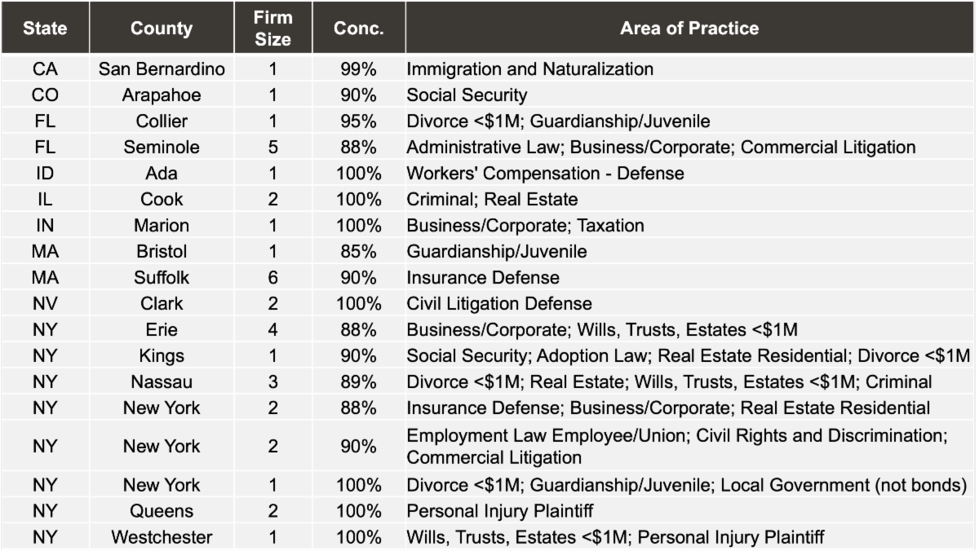
Task: Select the Bristol county cell
Action: pyautogui.click(x=162, y=252)
